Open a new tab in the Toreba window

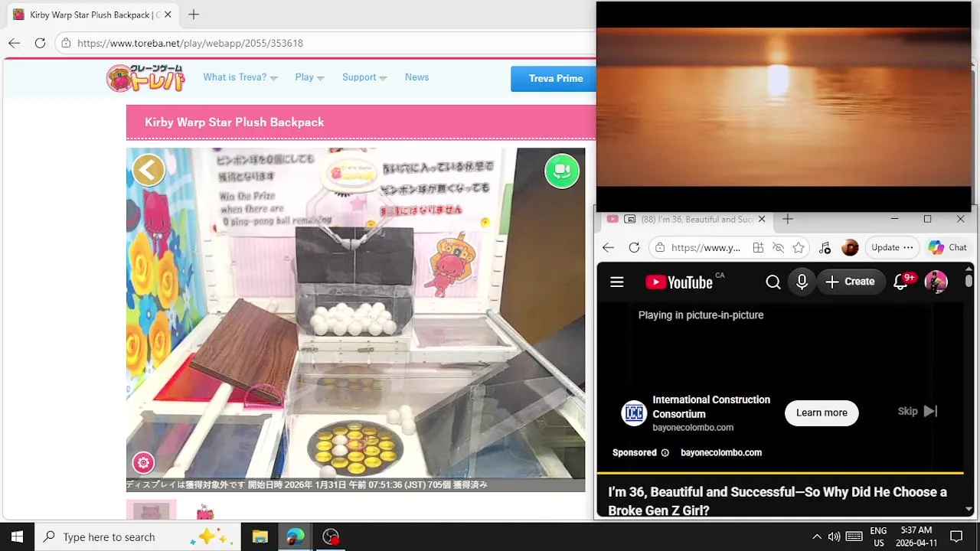[x=194, y=15]
